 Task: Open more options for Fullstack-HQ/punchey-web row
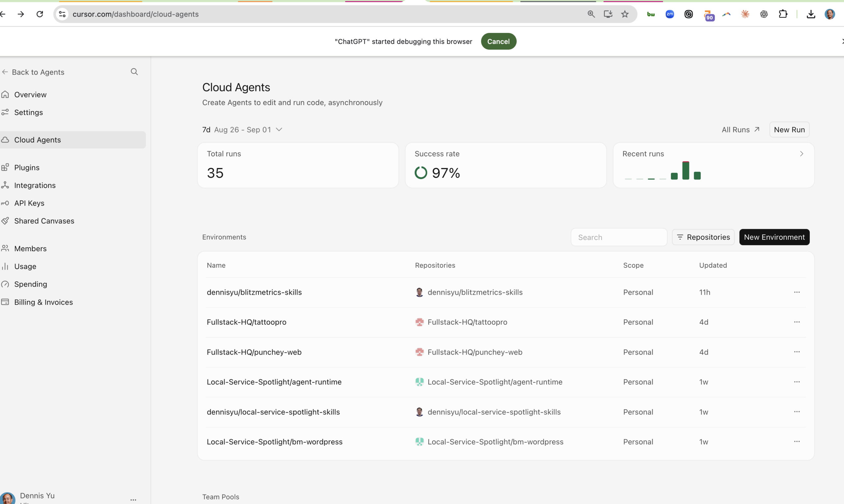point(797,352)
